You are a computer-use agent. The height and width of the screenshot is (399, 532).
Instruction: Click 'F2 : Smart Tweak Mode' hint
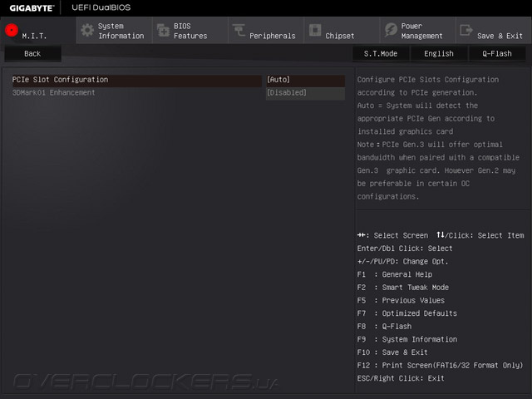pyautogui.click(x=402, y=288)
